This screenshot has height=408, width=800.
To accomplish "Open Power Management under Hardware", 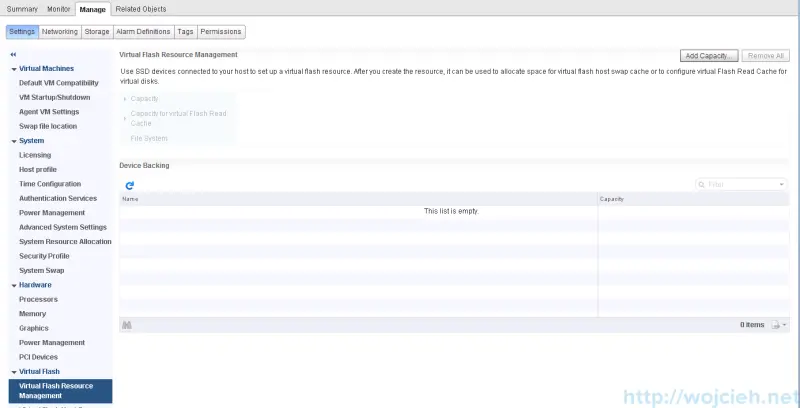I will [52, 343].
